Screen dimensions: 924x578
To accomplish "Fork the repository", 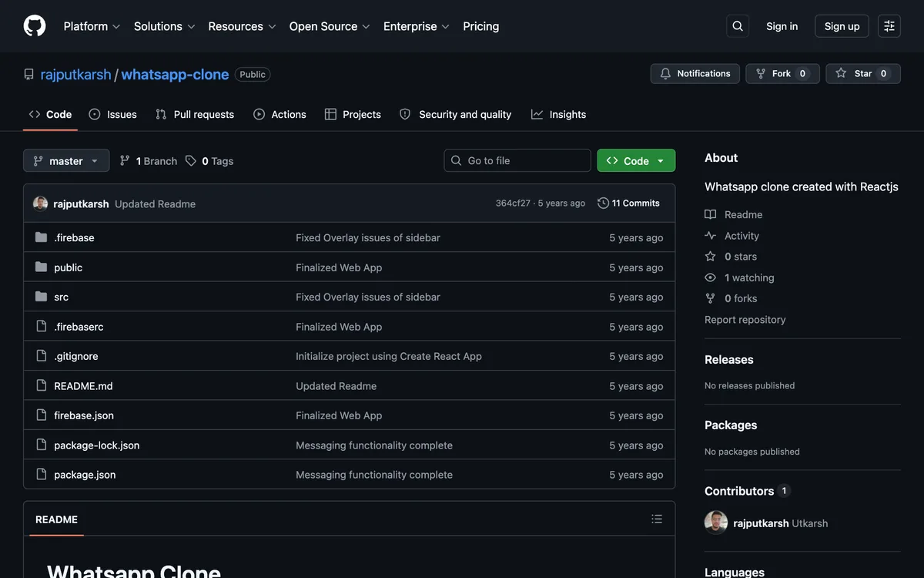I will click(782, 74).
